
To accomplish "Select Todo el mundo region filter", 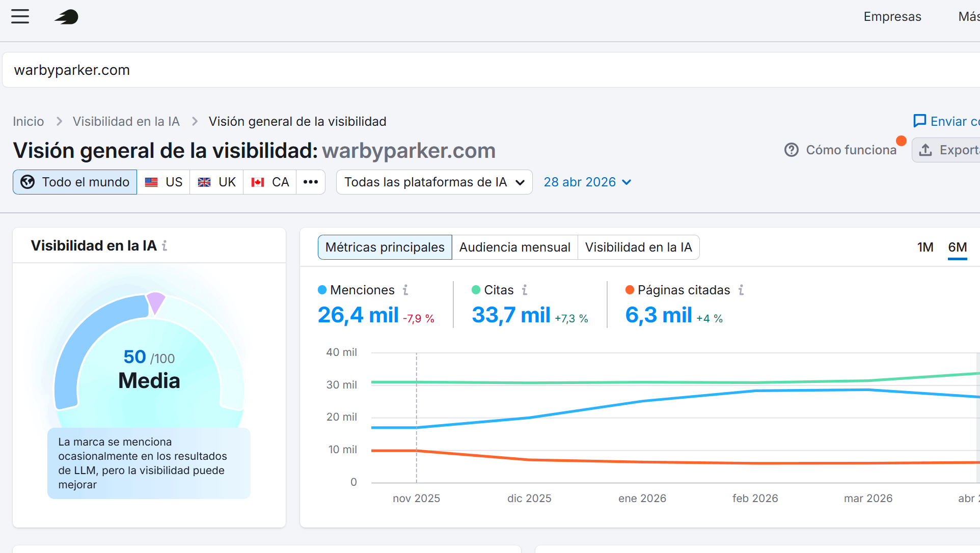I will click(75, 182).
